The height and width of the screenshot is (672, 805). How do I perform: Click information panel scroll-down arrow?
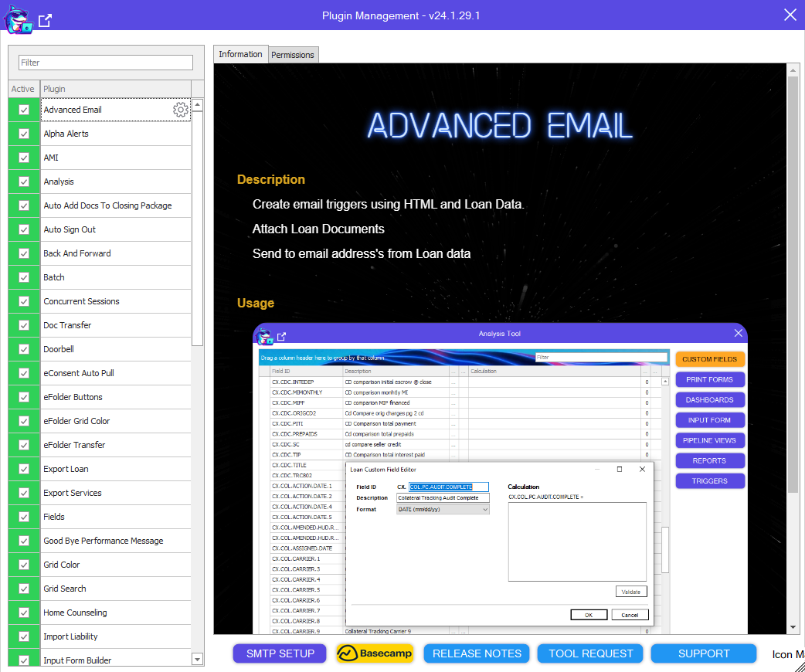(x=793, y=627)
